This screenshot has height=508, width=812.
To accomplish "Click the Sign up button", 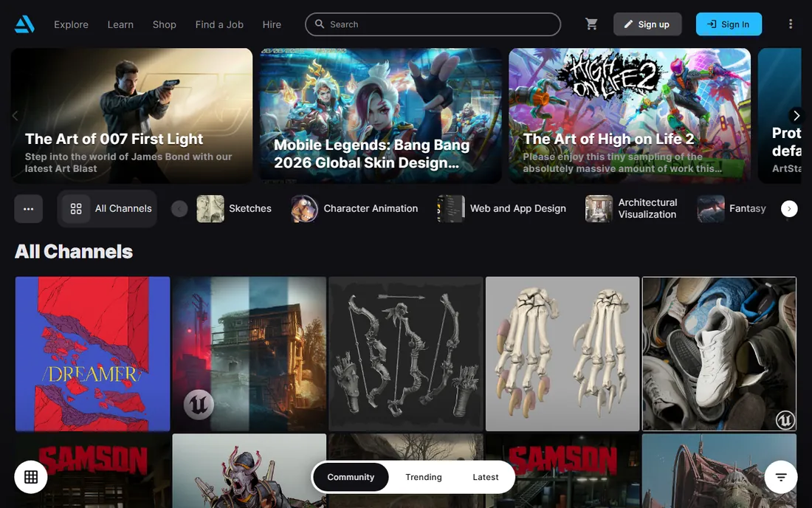I will 647,24.
